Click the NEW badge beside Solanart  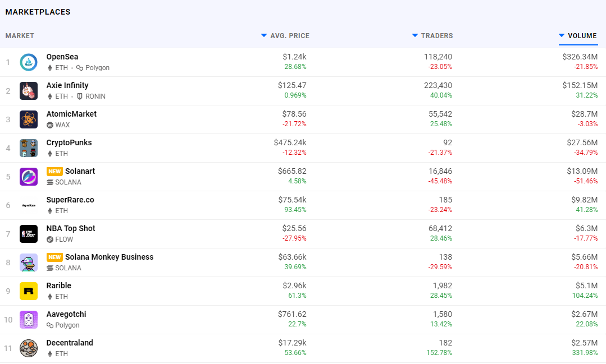tap(54, 172)
